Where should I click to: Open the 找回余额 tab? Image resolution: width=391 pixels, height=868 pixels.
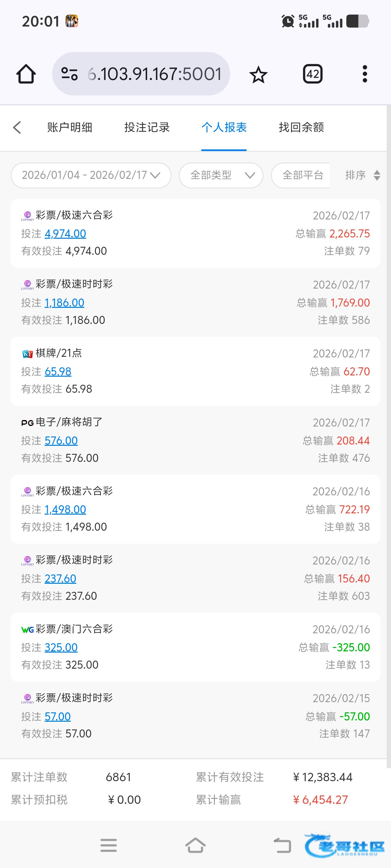[301, 128]
